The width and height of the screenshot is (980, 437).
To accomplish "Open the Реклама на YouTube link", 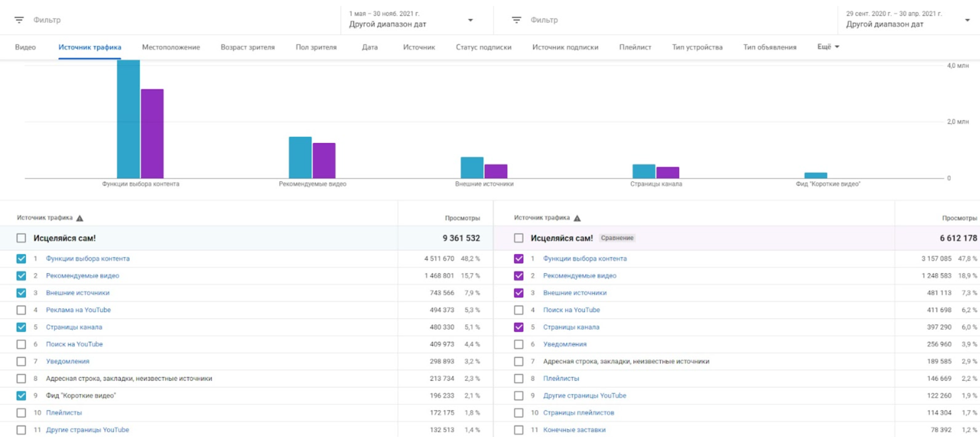I will coord(78,310).
